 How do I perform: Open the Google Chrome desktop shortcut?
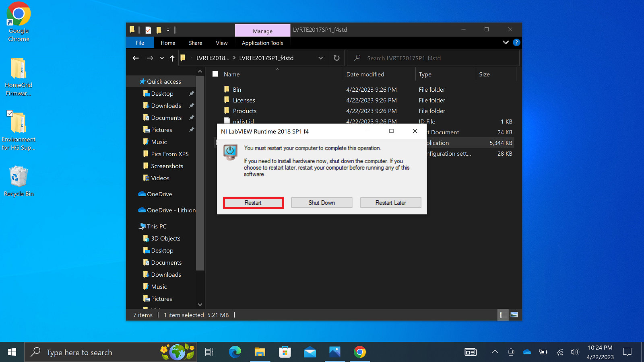click(x=19, y=22)
